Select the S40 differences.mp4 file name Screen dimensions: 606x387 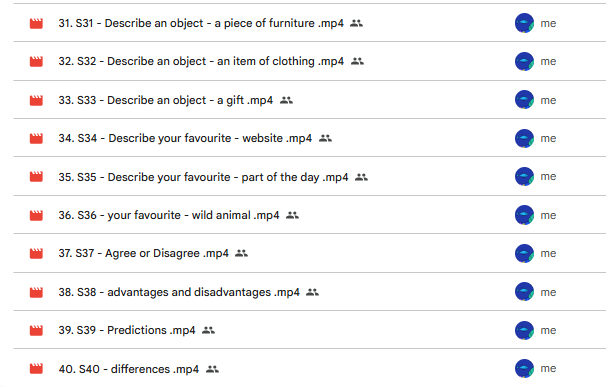(x=129, y=369)
